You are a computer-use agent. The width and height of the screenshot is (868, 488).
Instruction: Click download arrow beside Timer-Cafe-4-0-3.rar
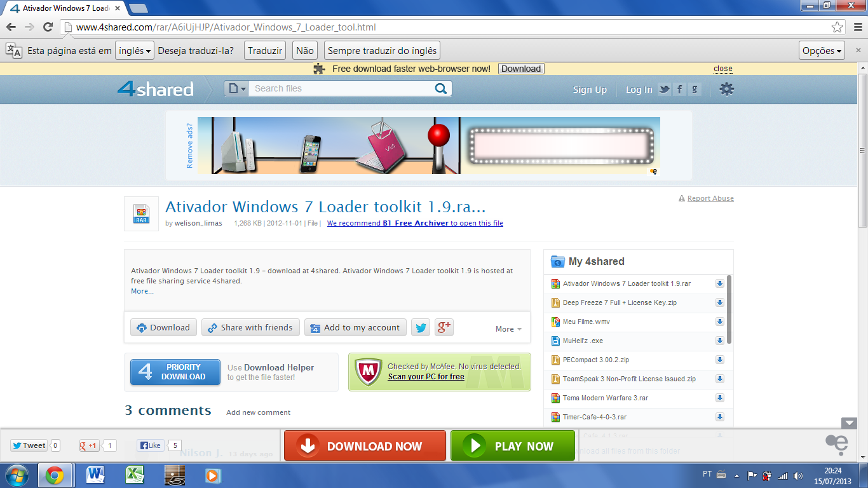pos(720,417)
